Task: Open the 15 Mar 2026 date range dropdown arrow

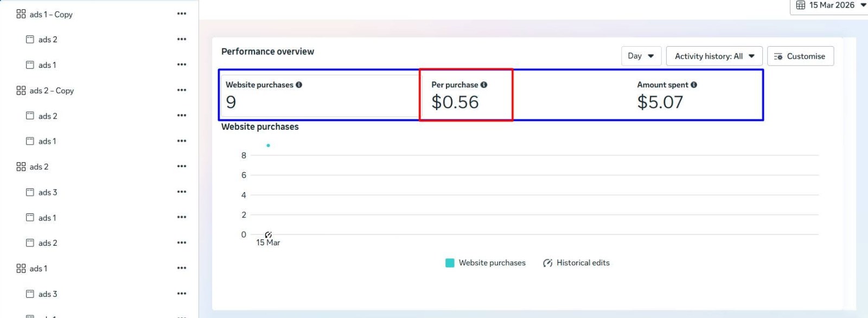Action: pos(863,5)
